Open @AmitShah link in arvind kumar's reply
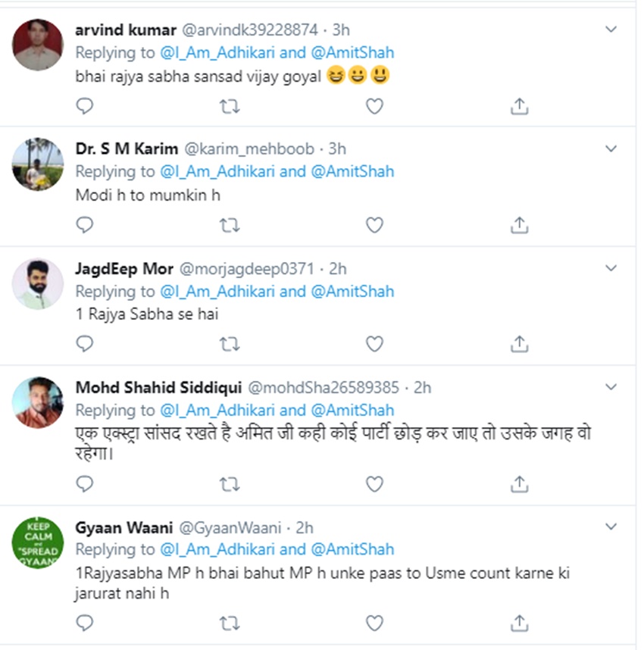The height and width of the screenshot is (650, 644). [352, 53]
